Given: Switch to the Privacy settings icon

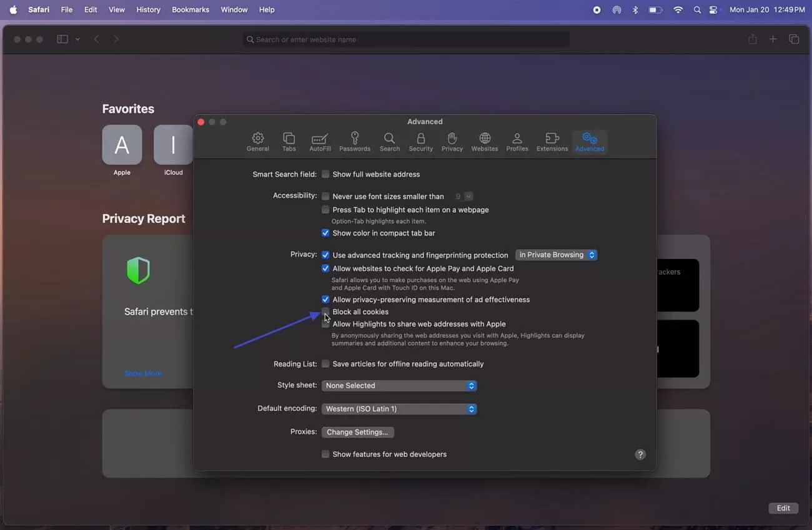Looking at the screenshot, I should point(452,142).
